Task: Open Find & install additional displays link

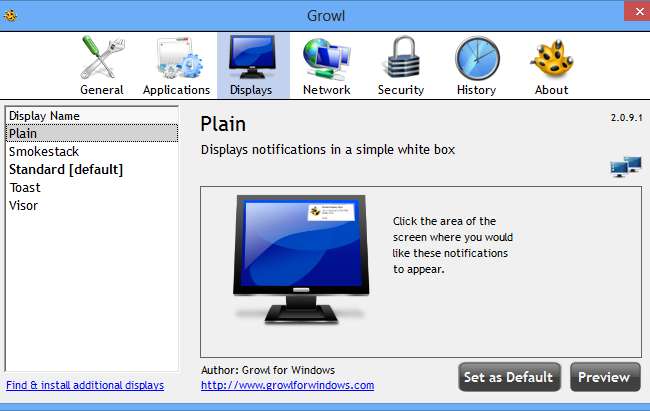Action: point(85,385)
